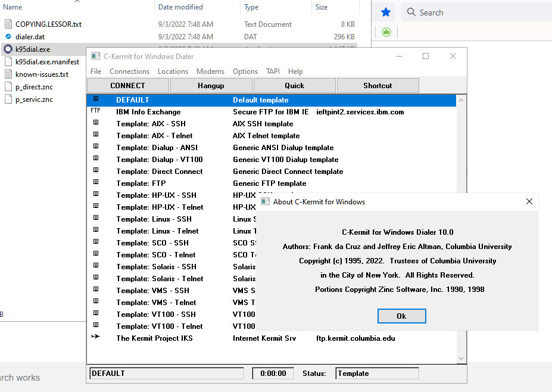Click the Search field in the browser window

476,13
